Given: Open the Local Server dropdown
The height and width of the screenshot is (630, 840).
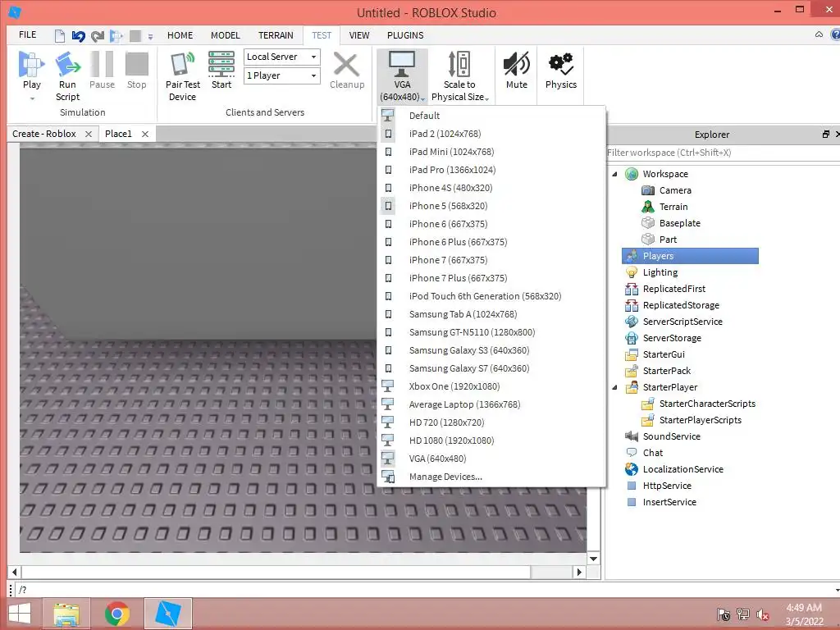Looking at the screenshot, I should pyautogui.click(x=282, y=57).
